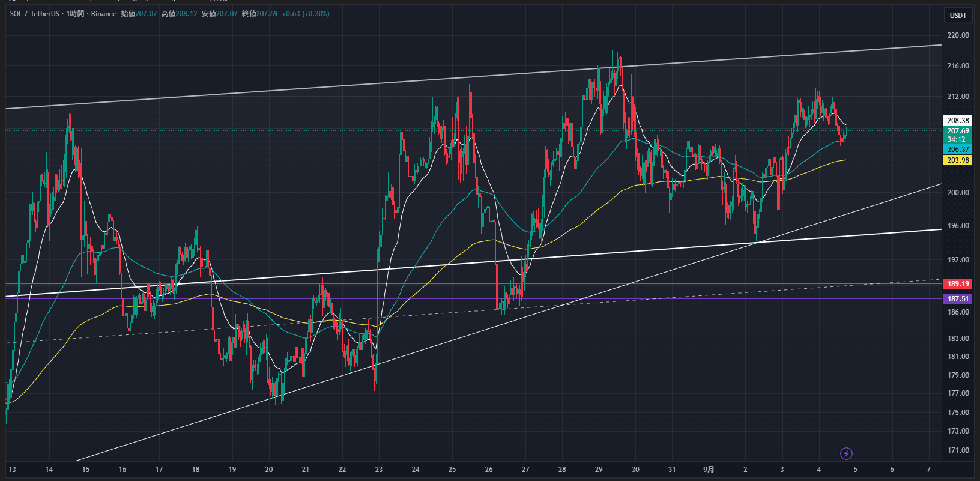Click the 9月 month label on time axis

(709, 470)
